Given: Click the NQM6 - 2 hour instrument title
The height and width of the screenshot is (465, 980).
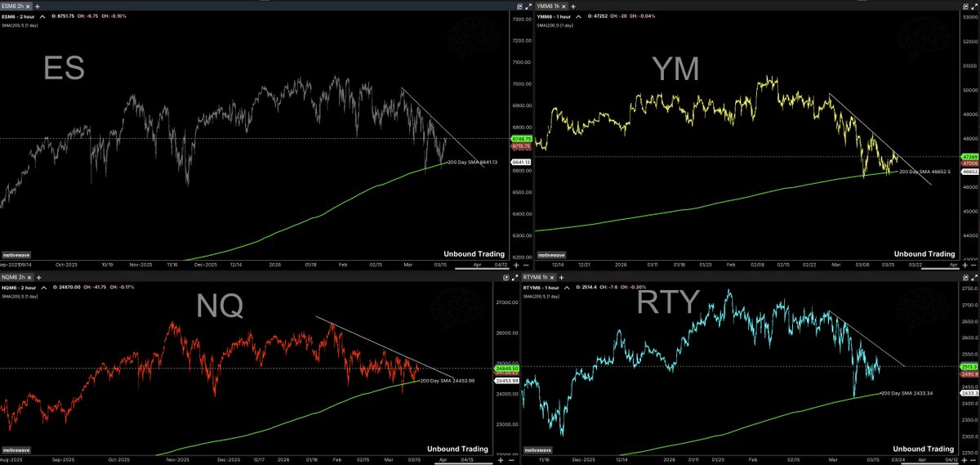Looking at the screenshot, I should pyautogui.click(x=19, y=288).
